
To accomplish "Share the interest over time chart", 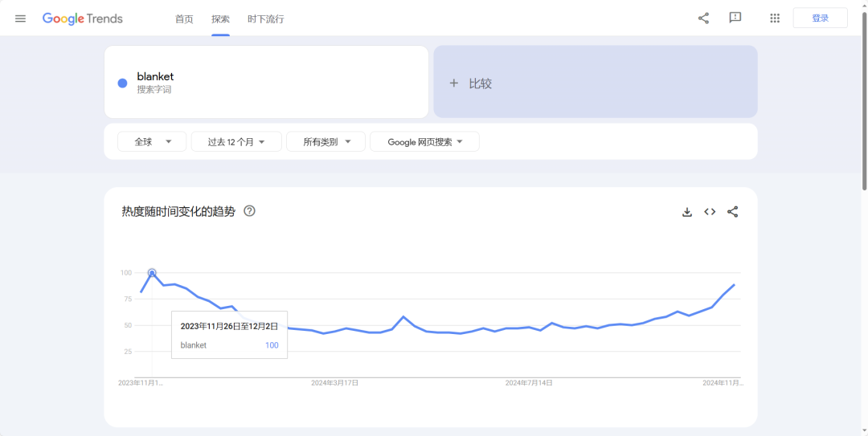I will coord(732,212).
